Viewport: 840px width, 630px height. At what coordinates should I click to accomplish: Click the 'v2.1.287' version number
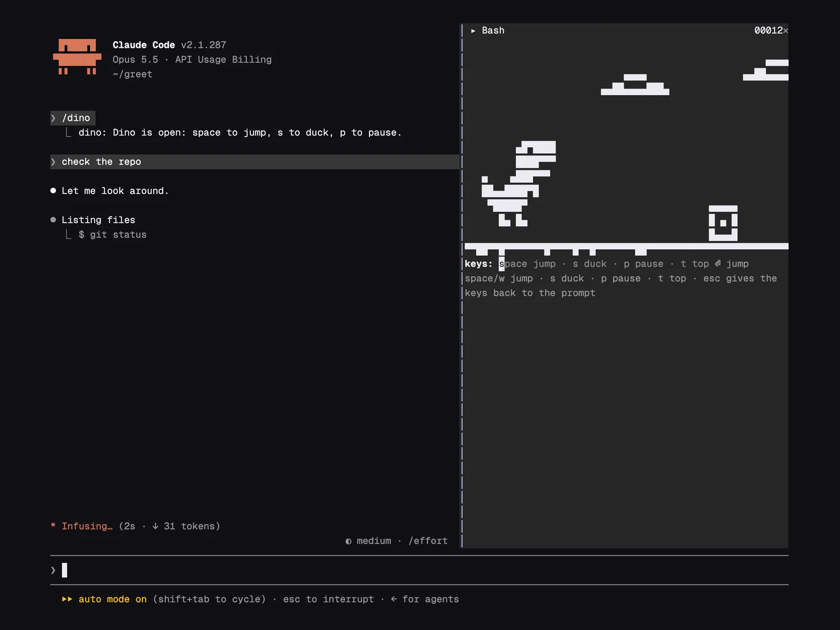coord(204,45)
